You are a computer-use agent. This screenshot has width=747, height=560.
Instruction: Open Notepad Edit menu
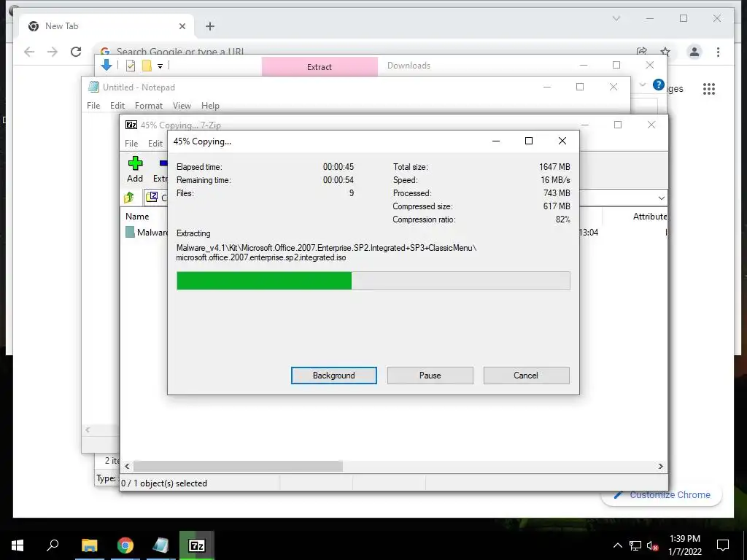click(117, 106)
